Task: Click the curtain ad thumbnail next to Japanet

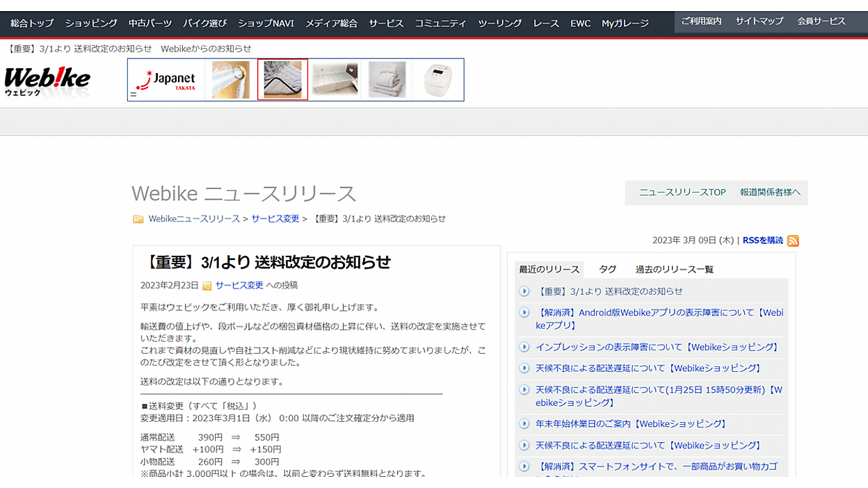Action: 231,80
